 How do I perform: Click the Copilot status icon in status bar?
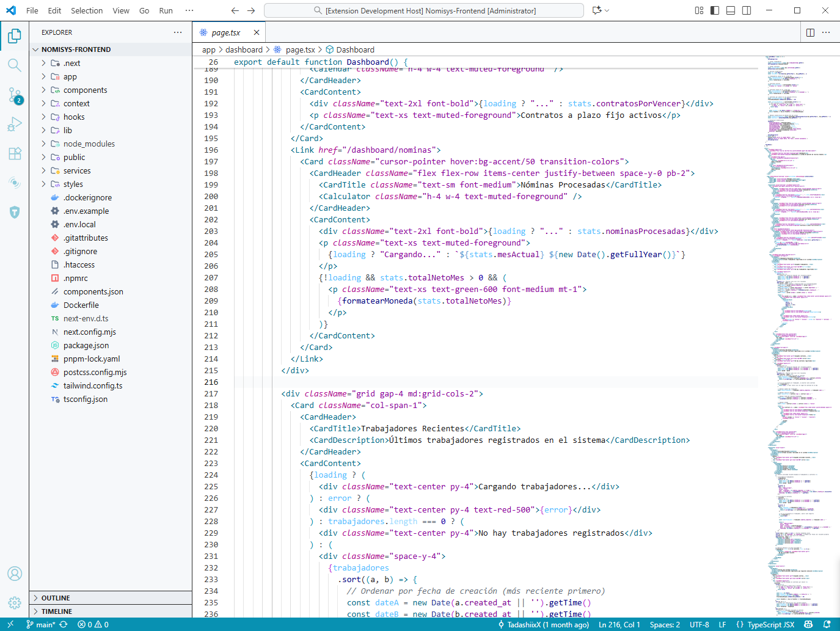[x=808, y=624]
